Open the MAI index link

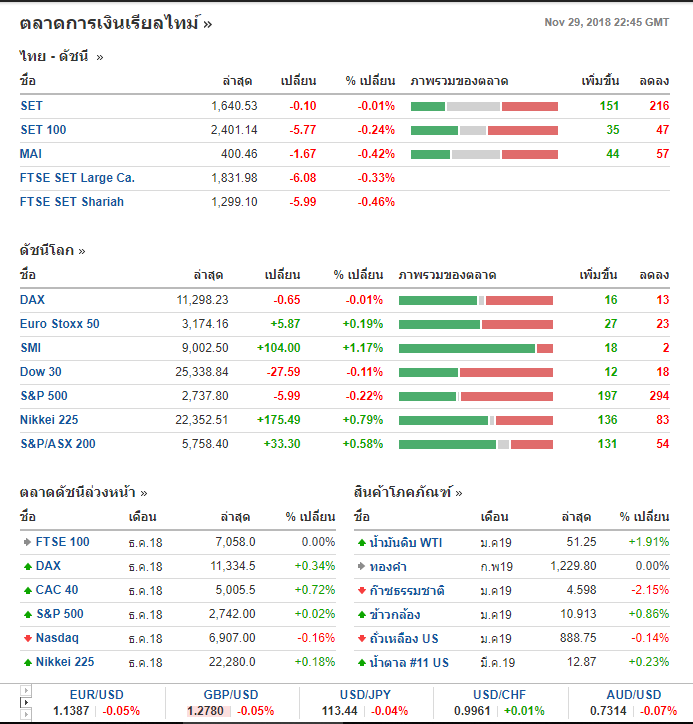tap(31, 154)
